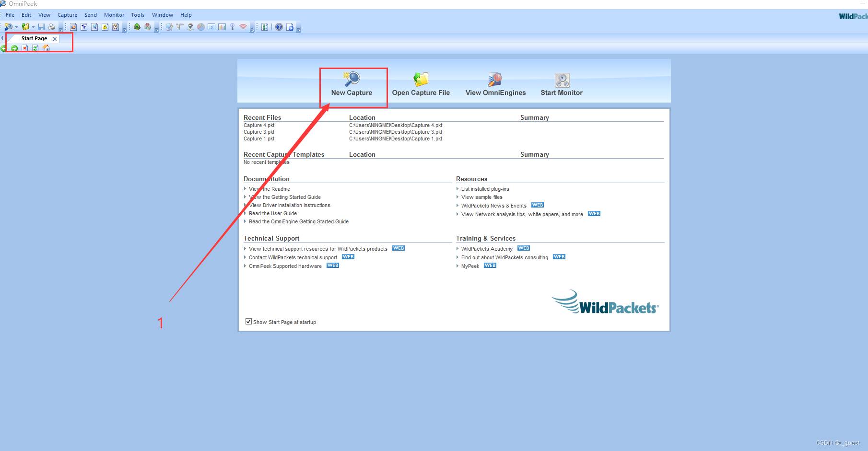Open the File menu

click(x=10, y=15)
